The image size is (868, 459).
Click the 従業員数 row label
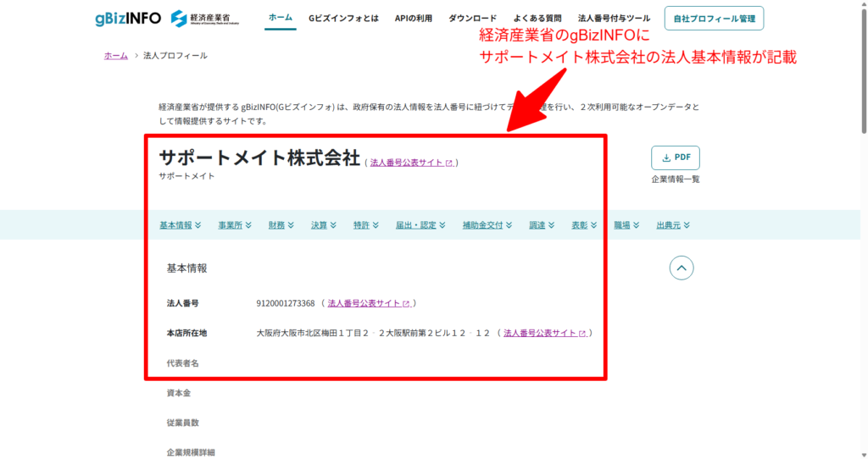(183, 423)
